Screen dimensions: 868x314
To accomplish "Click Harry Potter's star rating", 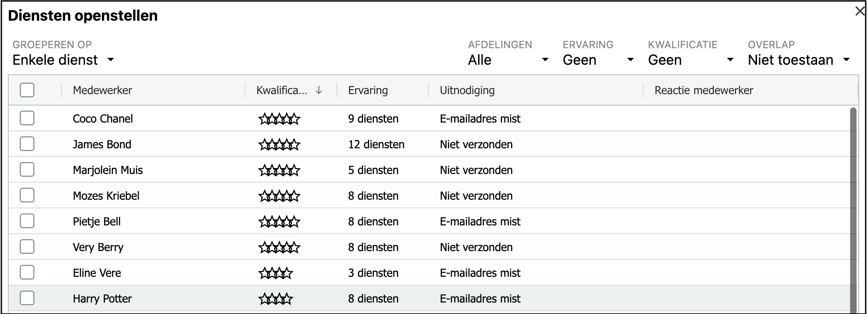I will click(275, 299).
